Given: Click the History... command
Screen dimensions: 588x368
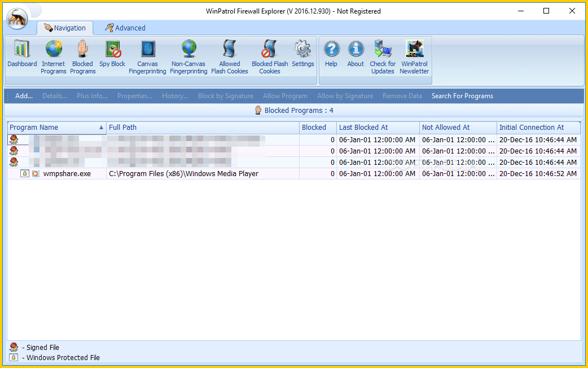Looking at the screenshot, I should [175, 96].
